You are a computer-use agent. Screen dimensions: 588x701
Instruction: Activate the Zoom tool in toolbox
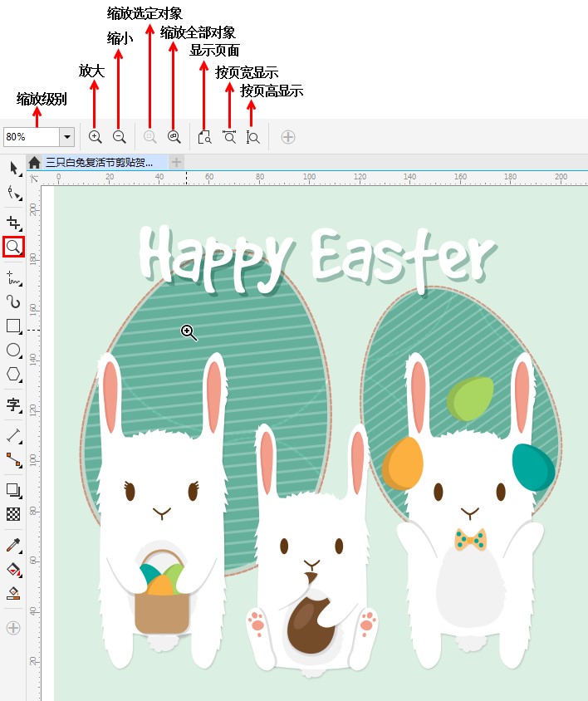[x=13, y=247]
